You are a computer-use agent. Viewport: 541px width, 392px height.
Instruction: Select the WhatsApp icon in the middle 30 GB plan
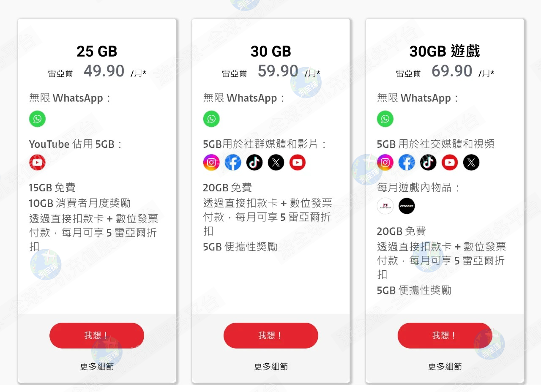(211, 119)
